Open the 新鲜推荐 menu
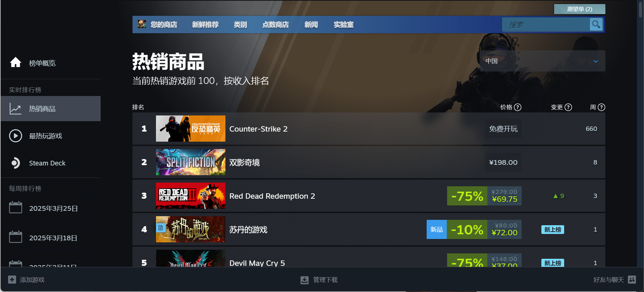 click(x=205, y=25)
